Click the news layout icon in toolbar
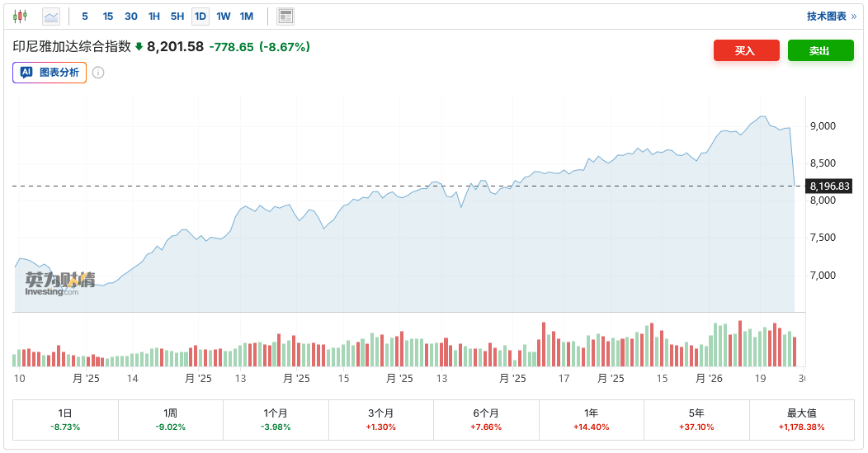 [285, 16]
